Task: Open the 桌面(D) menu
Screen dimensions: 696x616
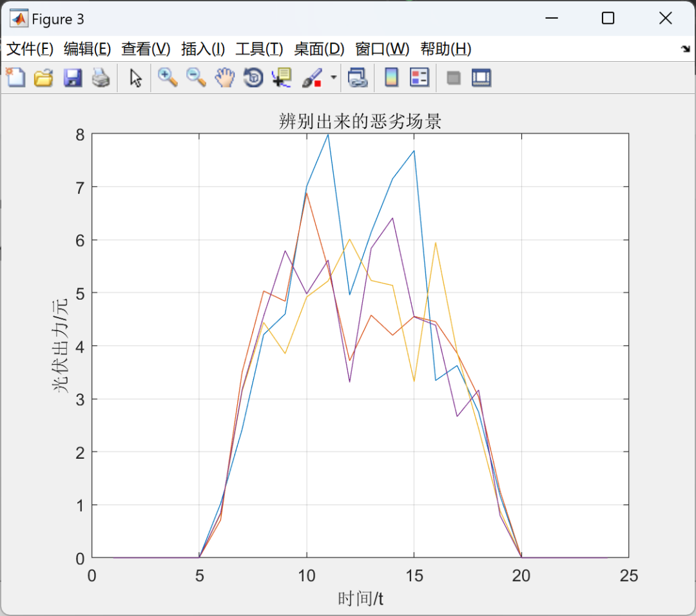Action: [319, 49]
